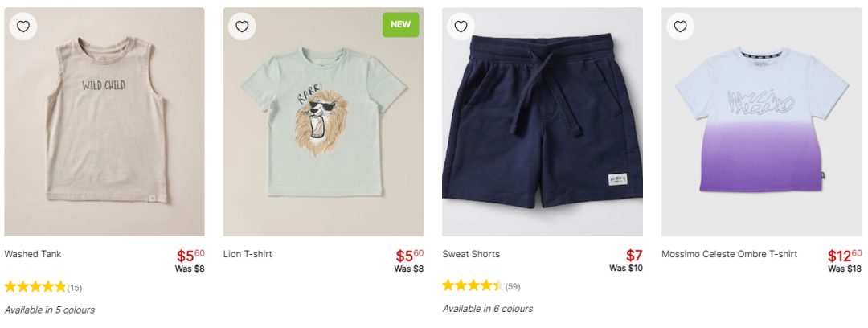Image resolution: width=868 pixels, height=328 pixels.
Task: Open Sweat Shorts star rating reviews
Action: [473, 286]
